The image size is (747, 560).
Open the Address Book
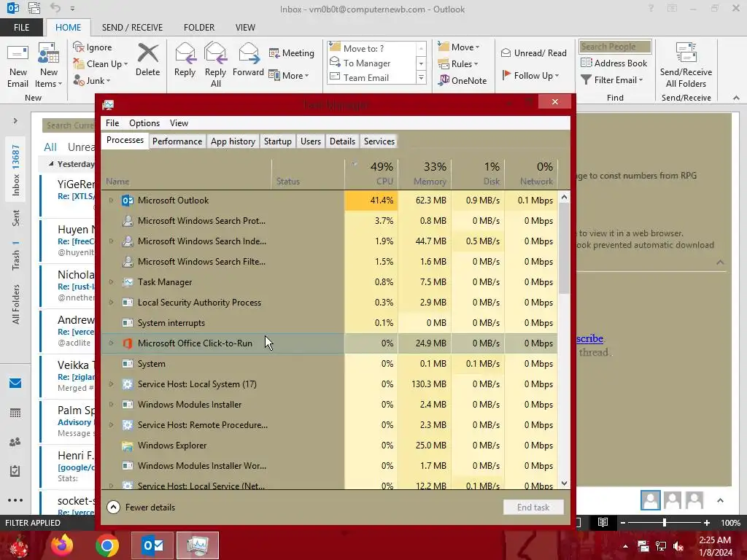point(614,63)
